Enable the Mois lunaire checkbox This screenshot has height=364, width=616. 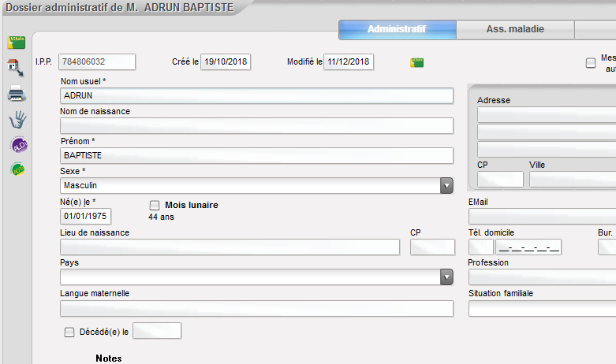click(x=155, y=205)
